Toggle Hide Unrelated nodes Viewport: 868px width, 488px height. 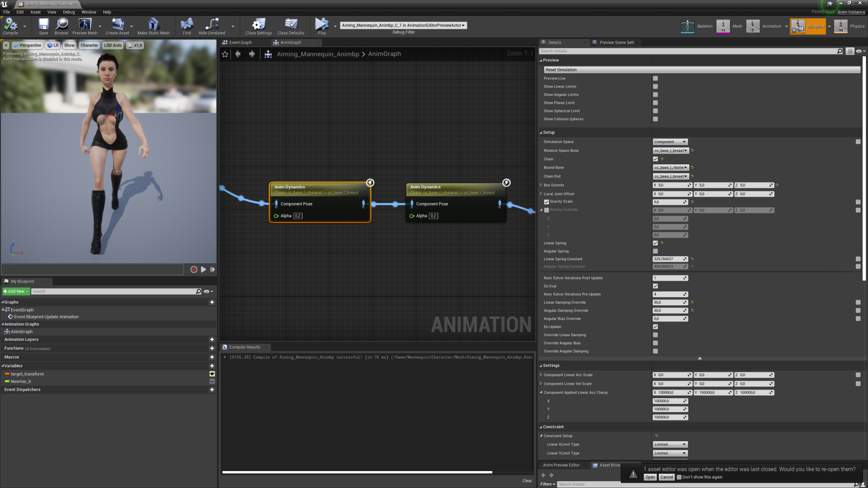[212, 26]
